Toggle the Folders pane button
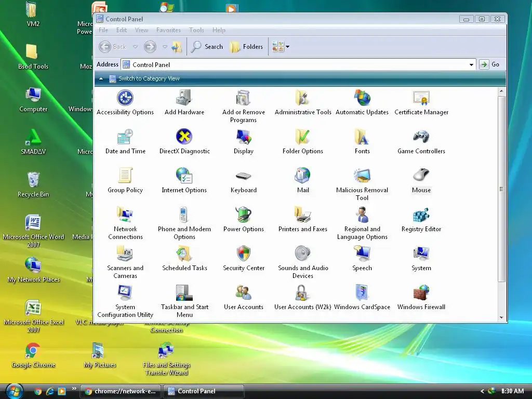 click(246, 46)
